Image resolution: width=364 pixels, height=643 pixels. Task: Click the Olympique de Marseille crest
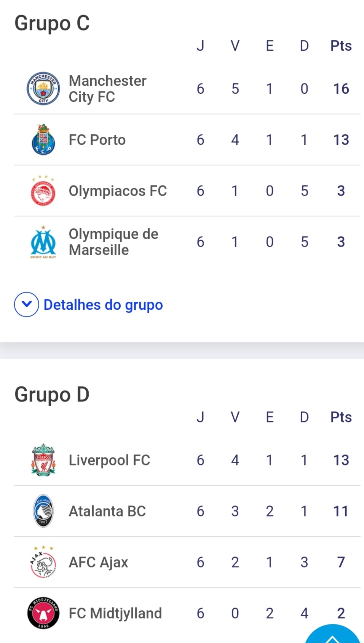43,242
